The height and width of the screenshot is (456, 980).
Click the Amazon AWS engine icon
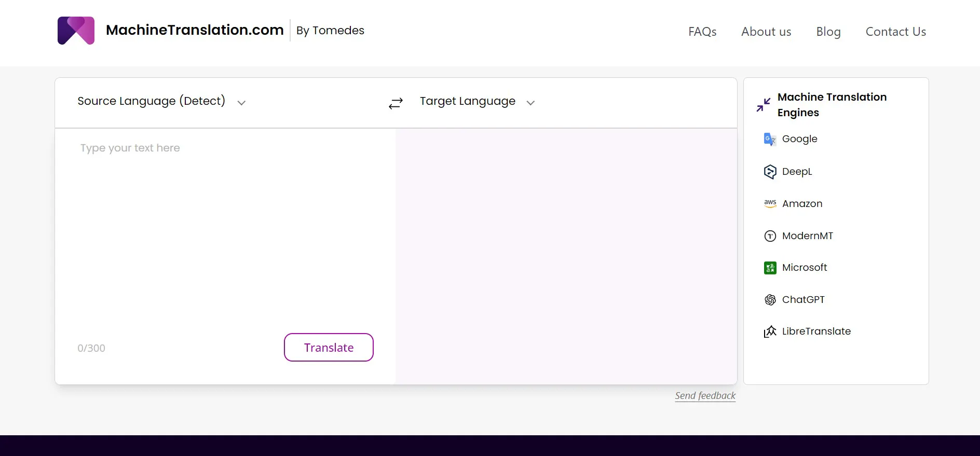click(x=770, y=203)
